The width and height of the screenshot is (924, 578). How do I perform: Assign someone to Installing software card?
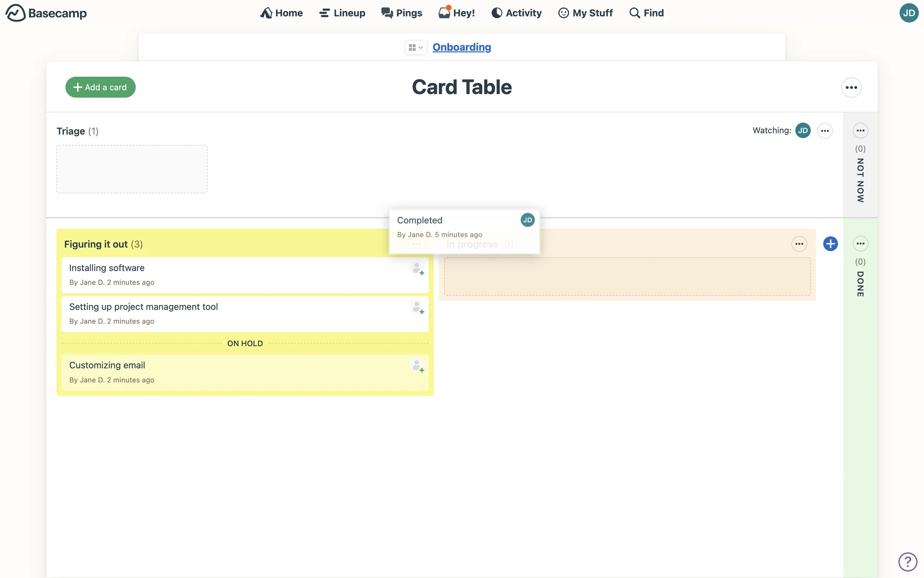coord(417,268)
